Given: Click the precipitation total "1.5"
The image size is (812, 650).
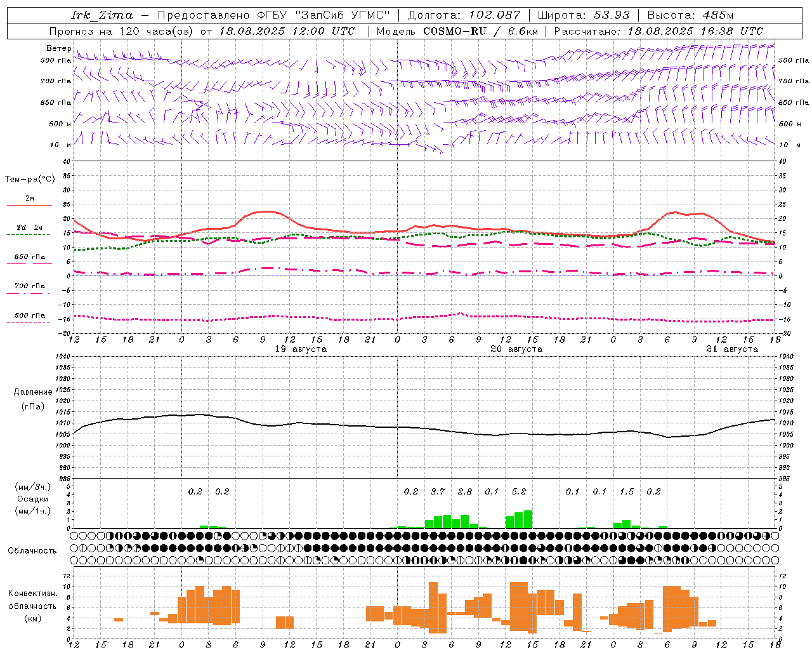Looking at the screenshot, I should tap(627, 491).
